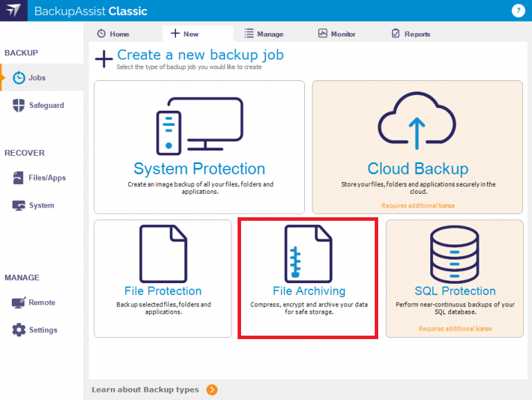Screen dimensions: 532x400
Task: Click the Remote manage icon
Action: pos(19,302)
